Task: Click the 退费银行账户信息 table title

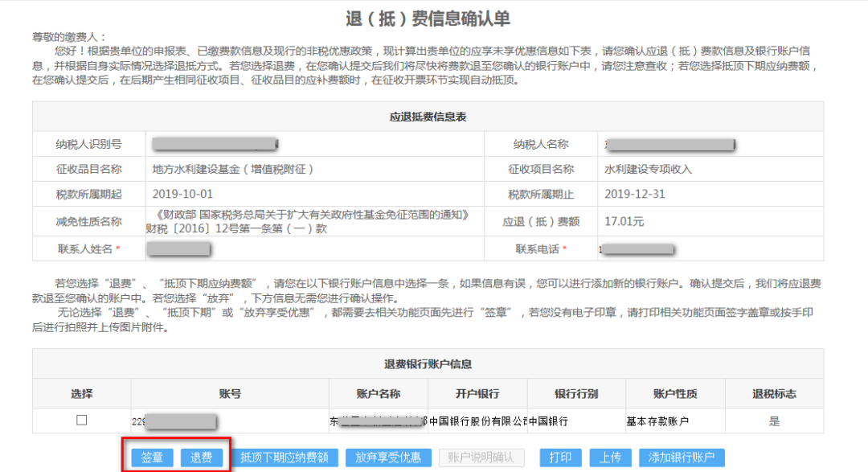Action: click(428, 364)
